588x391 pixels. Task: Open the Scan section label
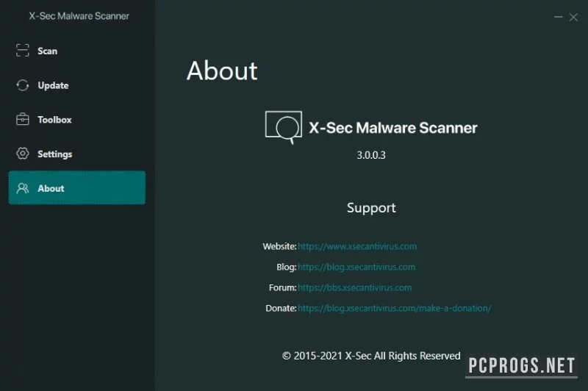[x=47, y=51]
